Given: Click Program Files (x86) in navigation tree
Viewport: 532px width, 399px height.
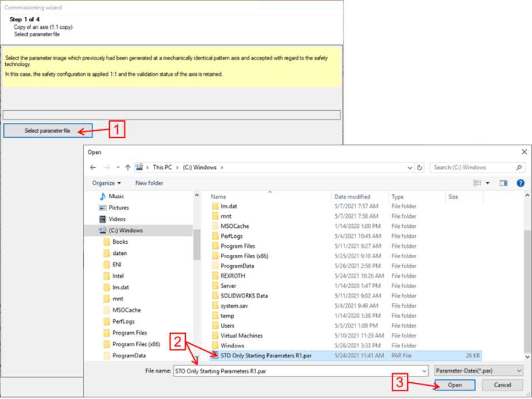Looking at the screenshot, I should (132, 344).
